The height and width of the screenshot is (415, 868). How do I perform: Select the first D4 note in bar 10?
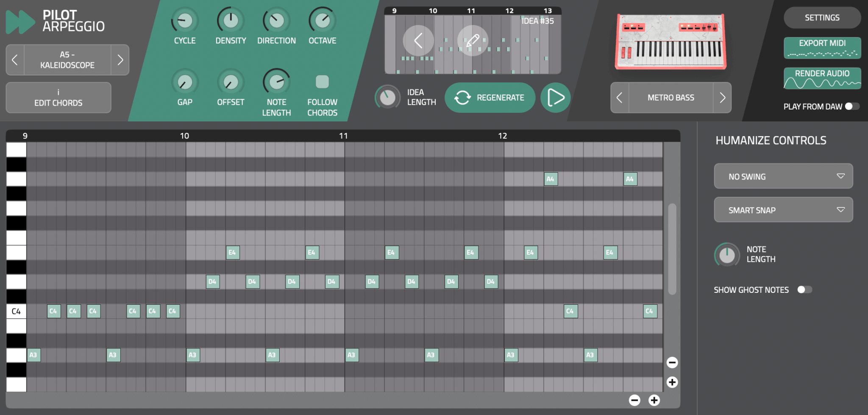[213, 282]
